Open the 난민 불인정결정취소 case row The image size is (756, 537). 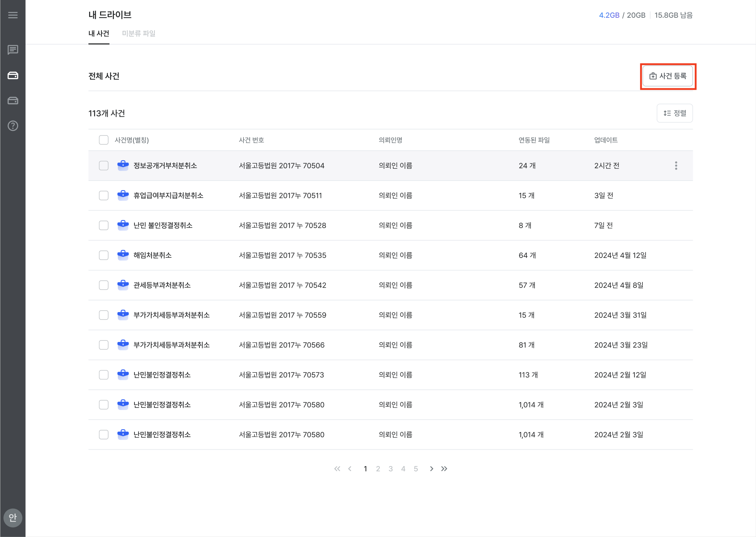point(163,226)
